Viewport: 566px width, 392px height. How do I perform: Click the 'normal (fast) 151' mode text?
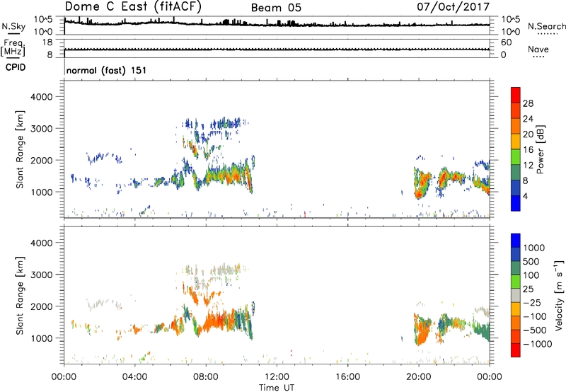pos(107,70)
